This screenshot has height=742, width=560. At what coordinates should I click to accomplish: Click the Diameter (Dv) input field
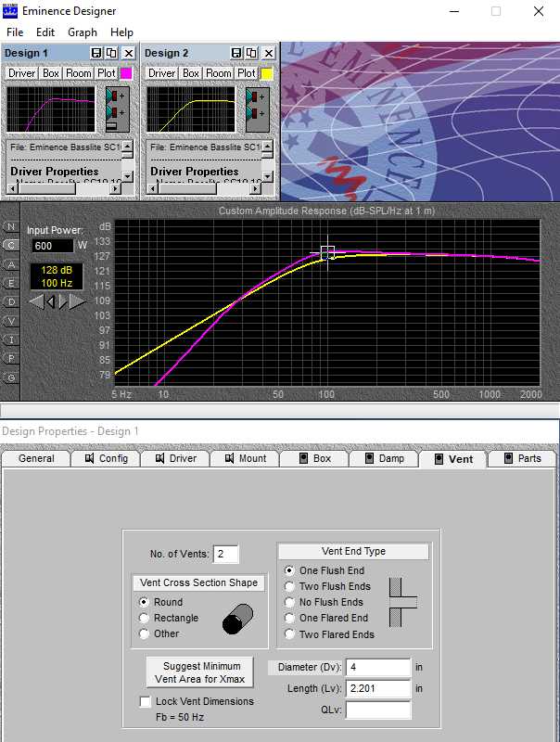point(378,667)
